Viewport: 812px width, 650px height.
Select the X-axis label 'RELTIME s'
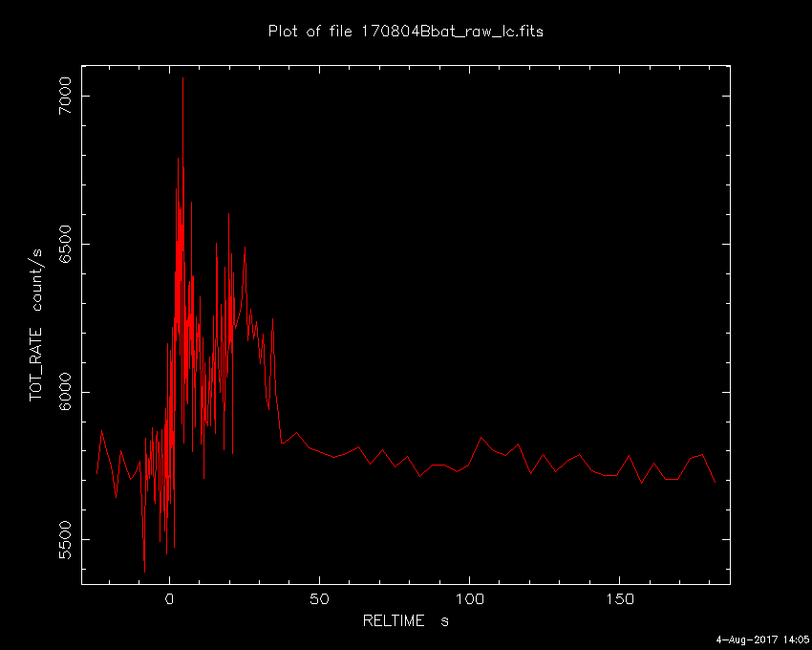405,620
